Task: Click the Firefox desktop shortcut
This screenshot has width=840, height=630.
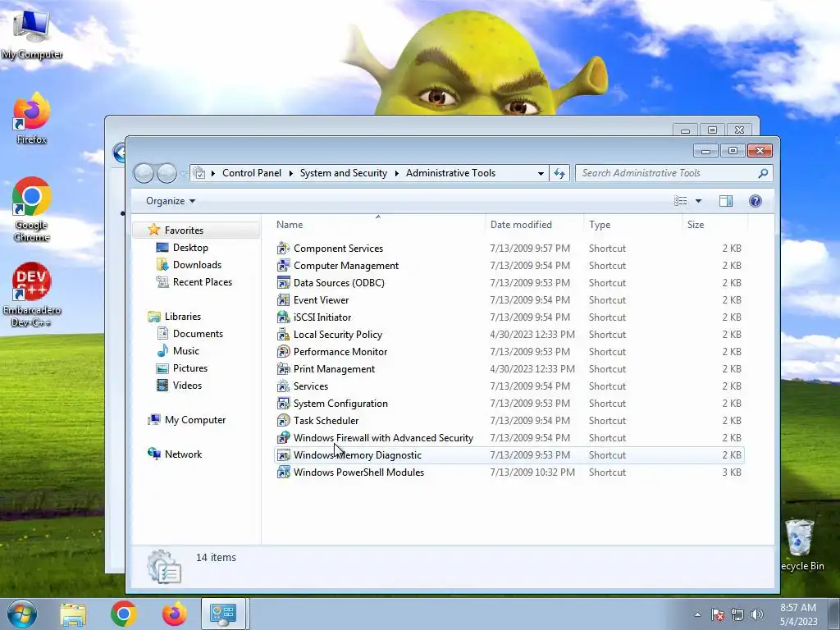Action: pyautogui.click(x=32, y=118)
